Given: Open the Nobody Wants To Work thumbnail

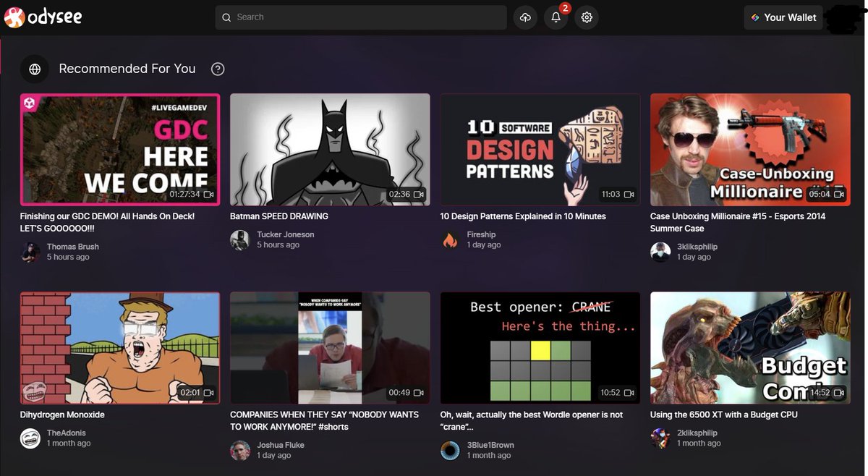Looking at the screenshot, I should [x=330, y=348].
